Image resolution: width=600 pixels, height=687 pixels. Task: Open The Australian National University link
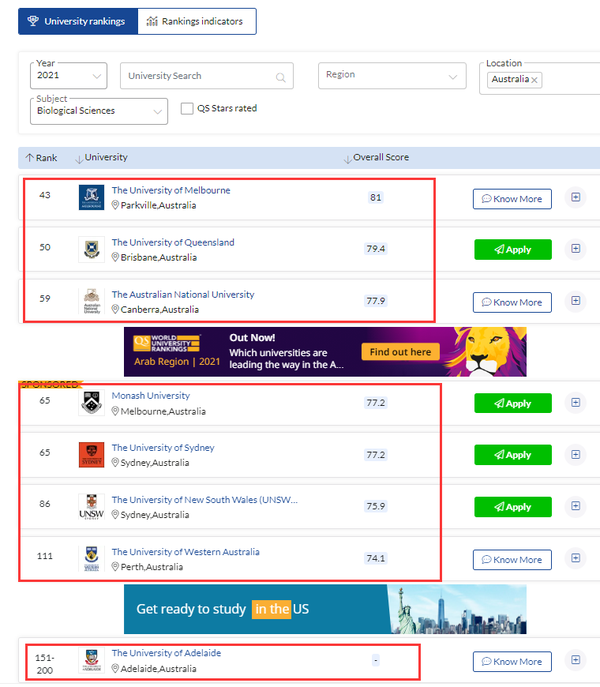click(x=183, y=294)
